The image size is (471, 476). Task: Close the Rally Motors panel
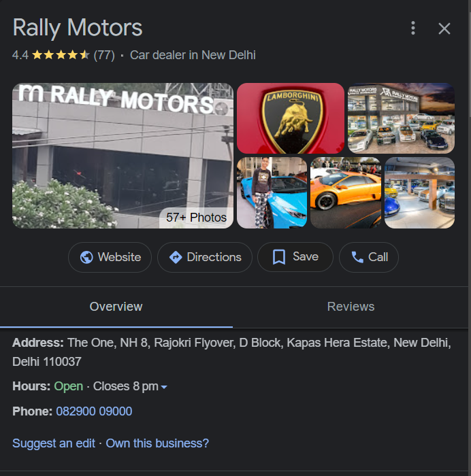click(x=444, y=28)
